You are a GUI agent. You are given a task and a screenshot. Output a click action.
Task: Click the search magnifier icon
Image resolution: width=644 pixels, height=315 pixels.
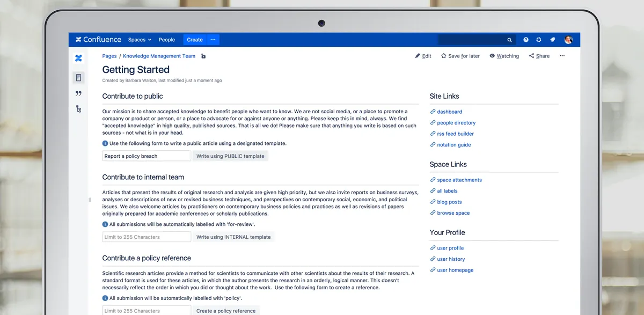[510, 40]
